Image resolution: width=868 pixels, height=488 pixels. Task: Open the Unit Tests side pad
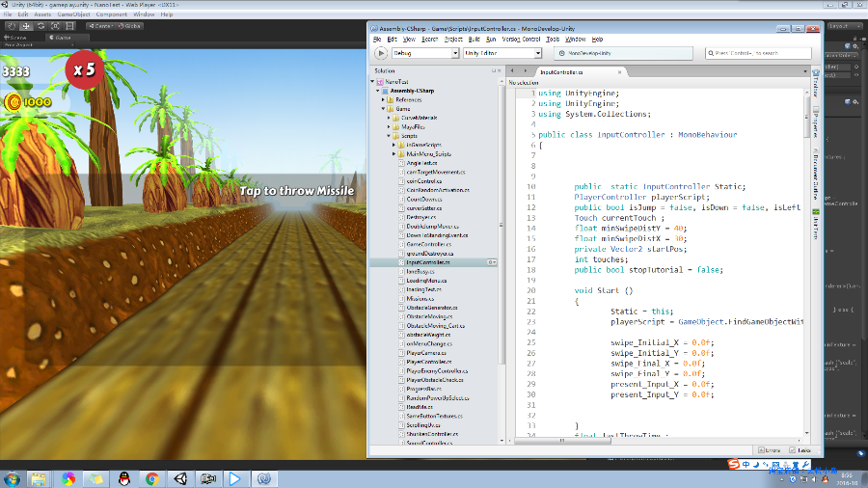click(x=815, y=224)
